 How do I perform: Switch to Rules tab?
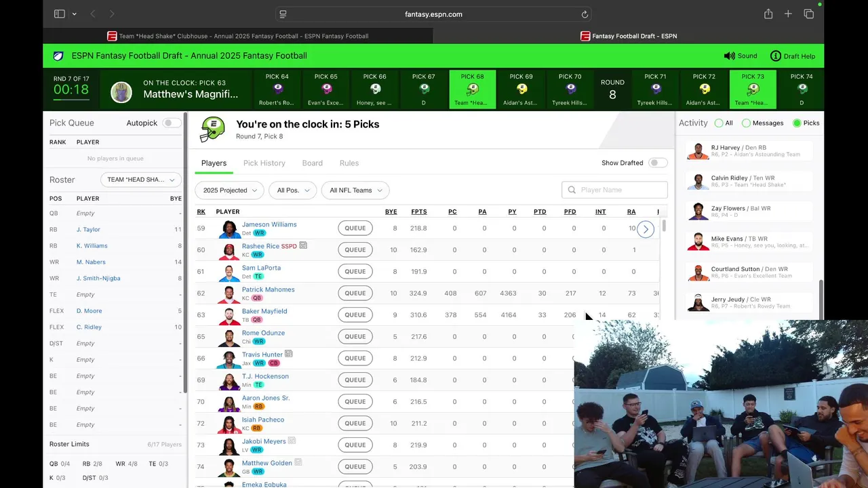pyautogui.click(x=349, y=163)
